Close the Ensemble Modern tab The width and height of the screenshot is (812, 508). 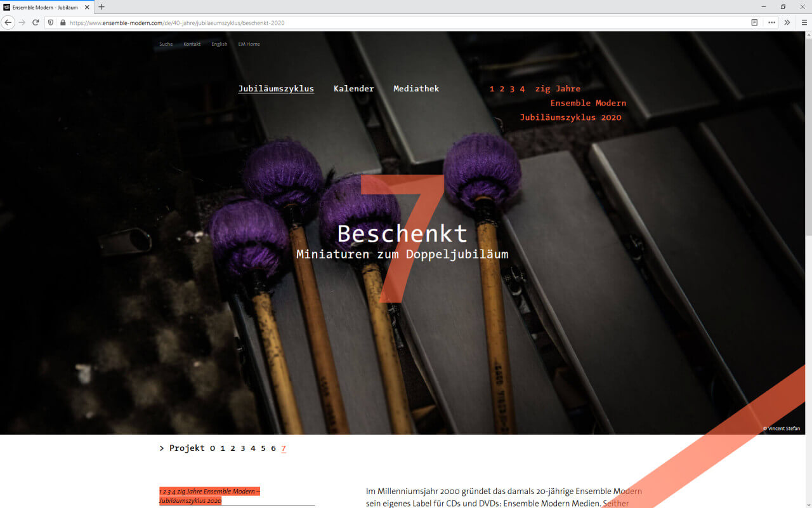(x=87, y=7)
